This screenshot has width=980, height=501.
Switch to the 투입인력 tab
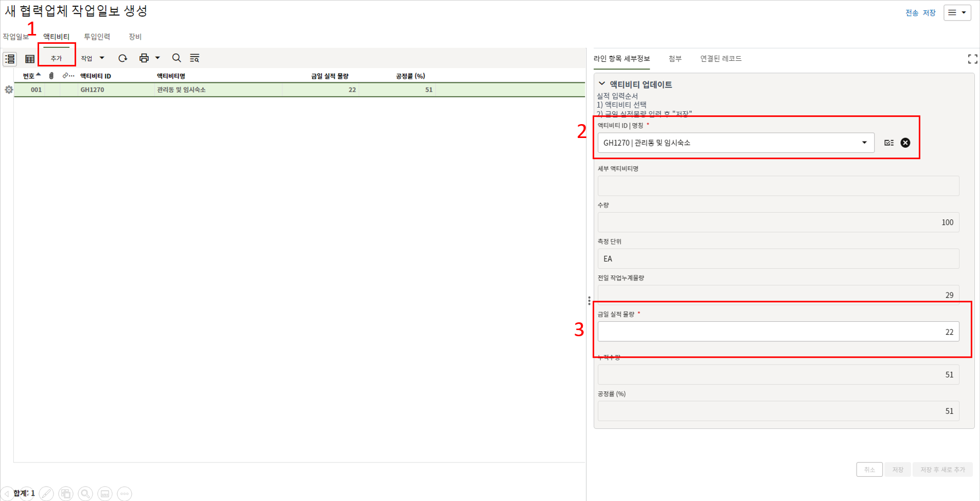click(97, 37)
